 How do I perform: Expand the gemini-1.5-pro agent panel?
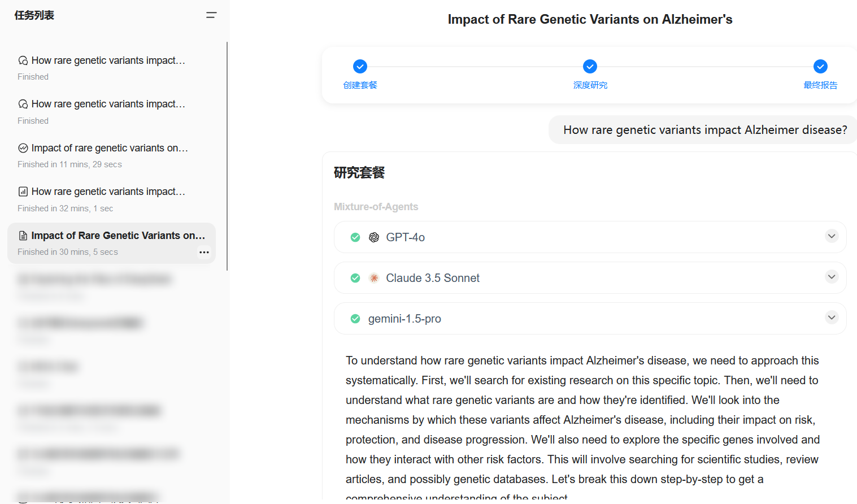pos(832,318)
